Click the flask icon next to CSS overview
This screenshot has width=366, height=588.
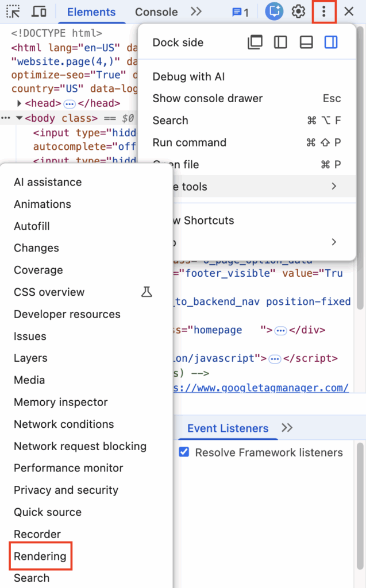[147, 292]
